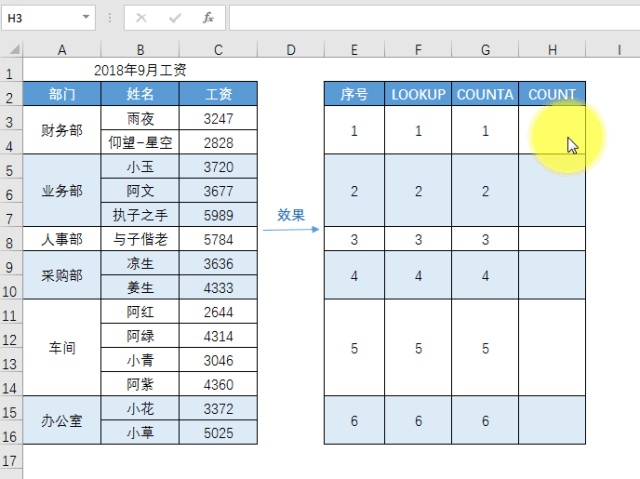Click salary cell 2644
640x479 pixels.
[218, 312]
